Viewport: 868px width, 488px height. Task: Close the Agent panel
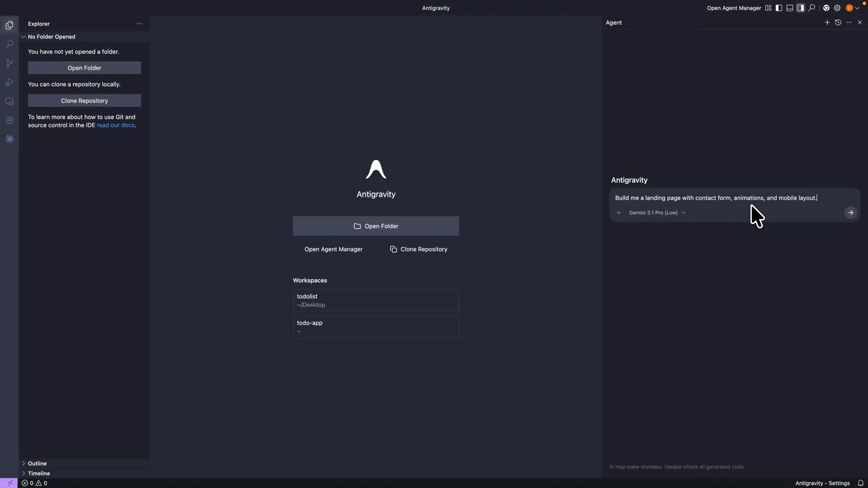click(x=860, y=23)
